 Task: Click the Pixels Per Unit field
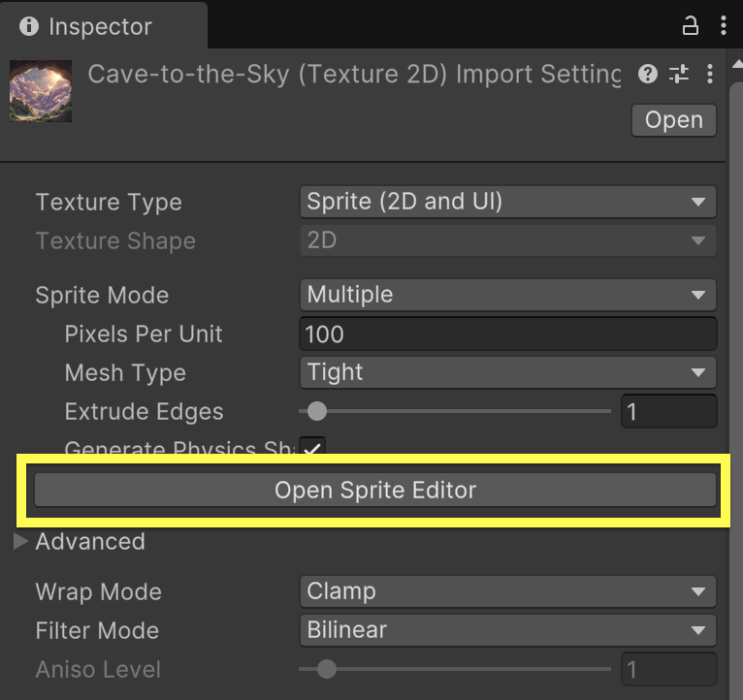point(507,334)
